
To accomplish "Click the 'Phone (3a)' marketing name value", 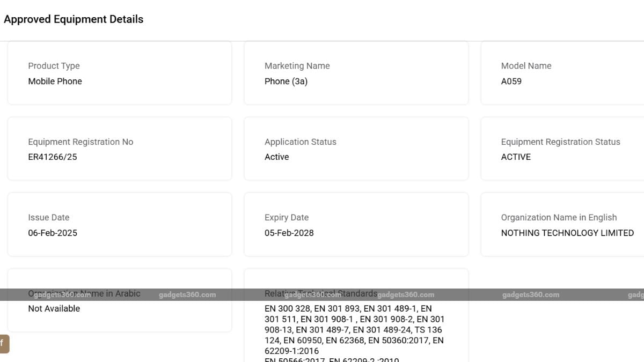I will click(286, 82).
